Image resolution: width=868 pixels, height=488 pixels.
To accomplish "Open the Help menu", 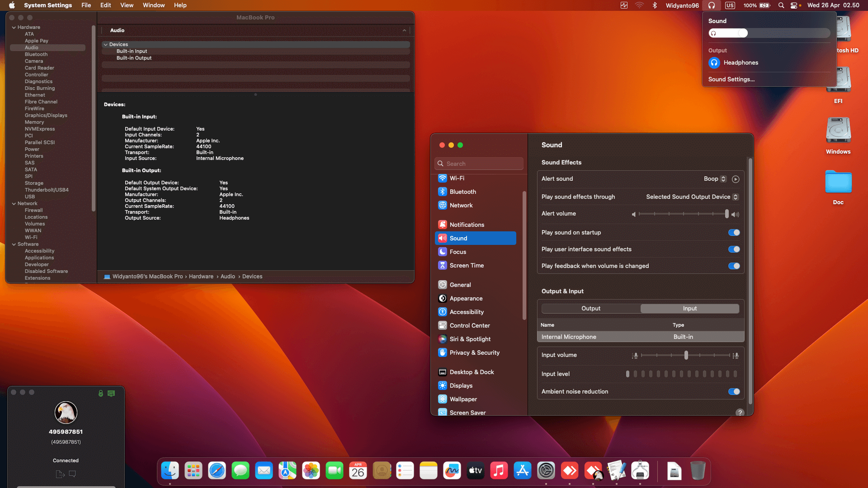I will 180,5.
